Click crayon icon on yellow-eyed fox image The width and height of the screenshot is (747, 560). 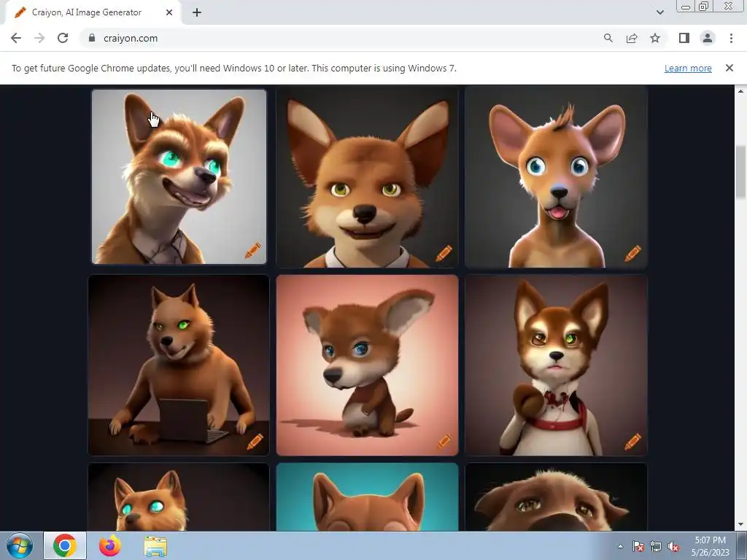(444, 253)
